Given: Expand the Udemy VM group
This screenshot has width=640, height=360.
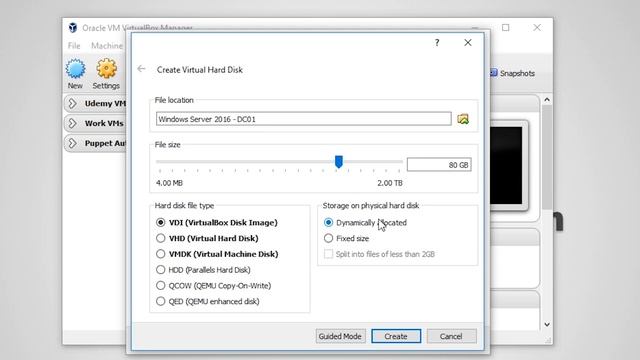Looking at the screenshot, I should coord(72,104).
